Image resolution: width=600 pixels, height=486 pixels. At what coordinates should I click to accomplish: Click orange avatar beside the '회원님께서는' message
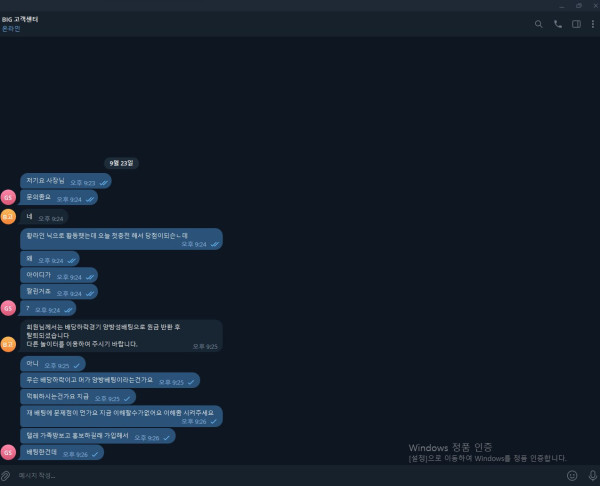point(8,344)
